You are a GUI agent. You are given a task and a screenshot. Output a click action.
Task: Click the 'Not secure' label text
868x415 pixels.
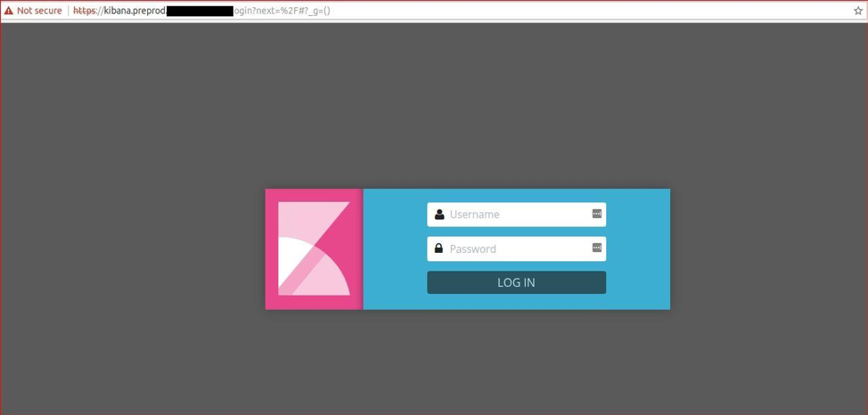click(39, 11)
